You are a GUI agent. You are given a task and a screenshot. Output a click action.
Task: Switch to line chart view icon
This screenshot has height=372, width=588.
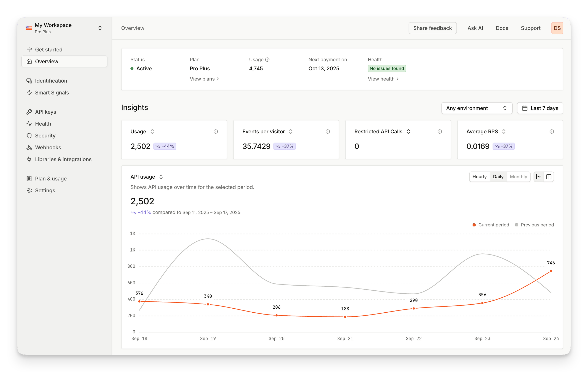click(539, 177)
